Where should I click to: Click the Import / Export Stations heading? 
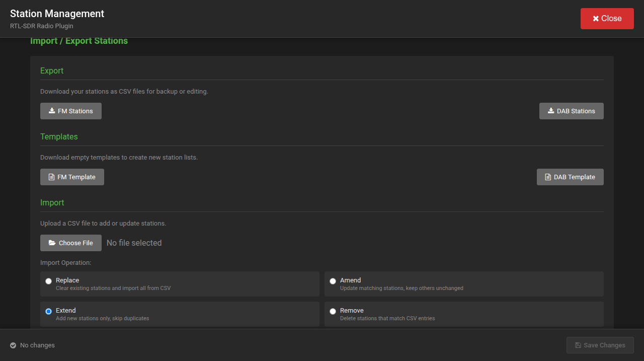(79, 41)
